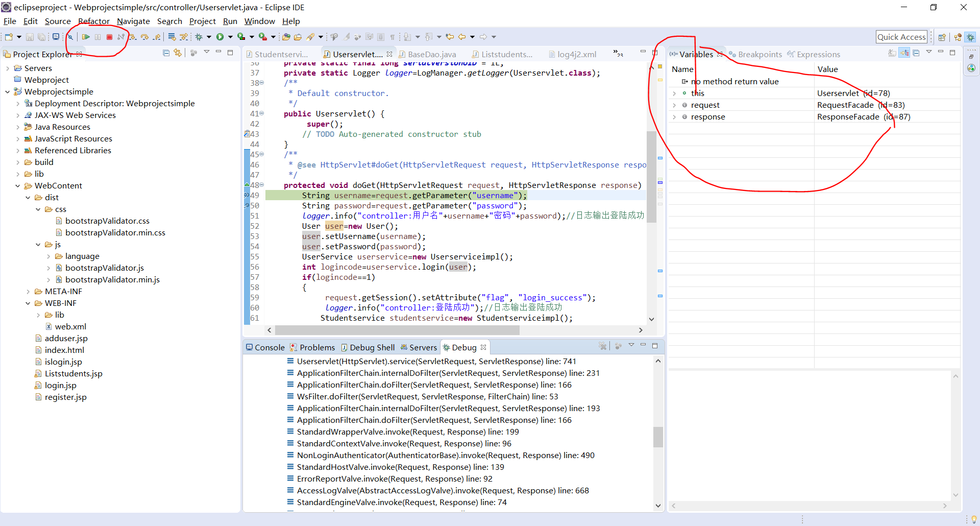Image resolution: width=980 pixels, height=526 pixels.
Task: Click the Suspend debug button
Action: (97, 37)
